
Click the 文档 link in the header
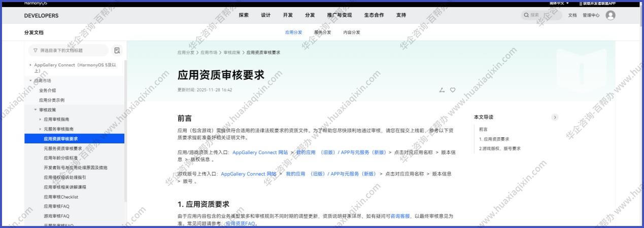[572, 15]
